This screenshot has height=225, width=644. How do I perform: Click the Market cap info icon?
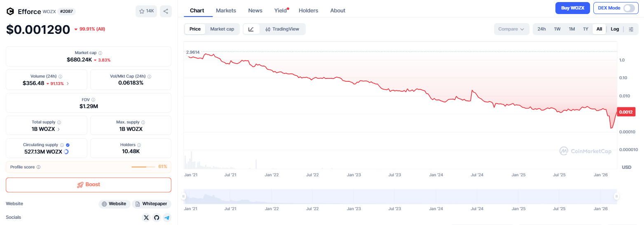coord(101,53)
